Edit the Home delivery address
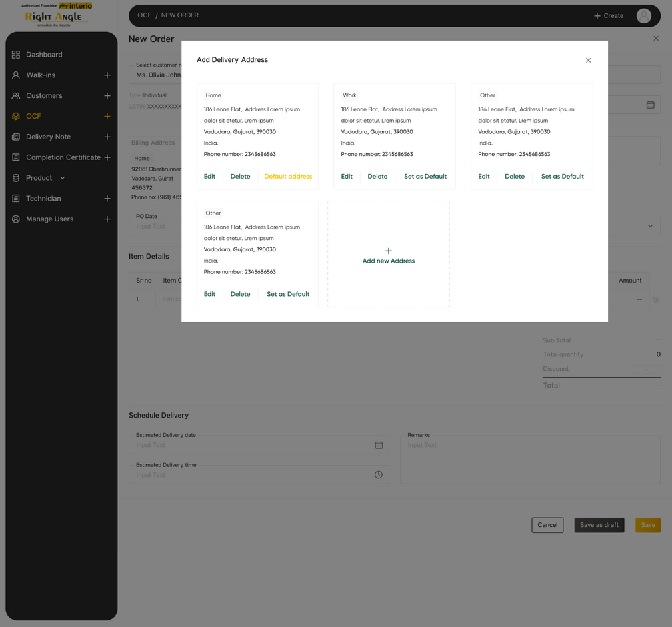Viewport: 672px width, 627px height. pyautogui.click(x=209, y=177)
